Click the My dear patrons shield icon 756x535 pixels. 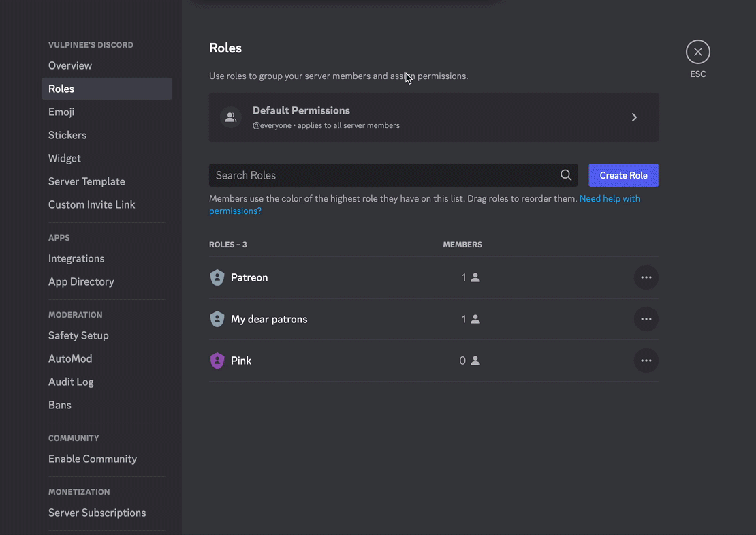(x=217, y=319)
